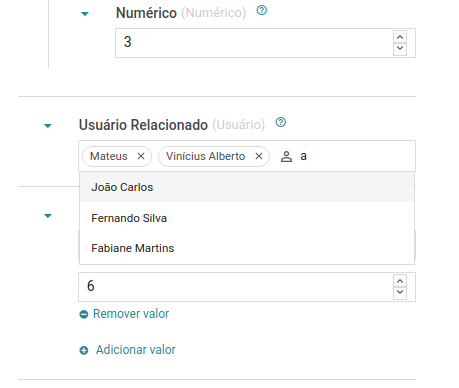Collapse the Numérico section
Viewport: 459px width, 388px height.
click(85, 14)
